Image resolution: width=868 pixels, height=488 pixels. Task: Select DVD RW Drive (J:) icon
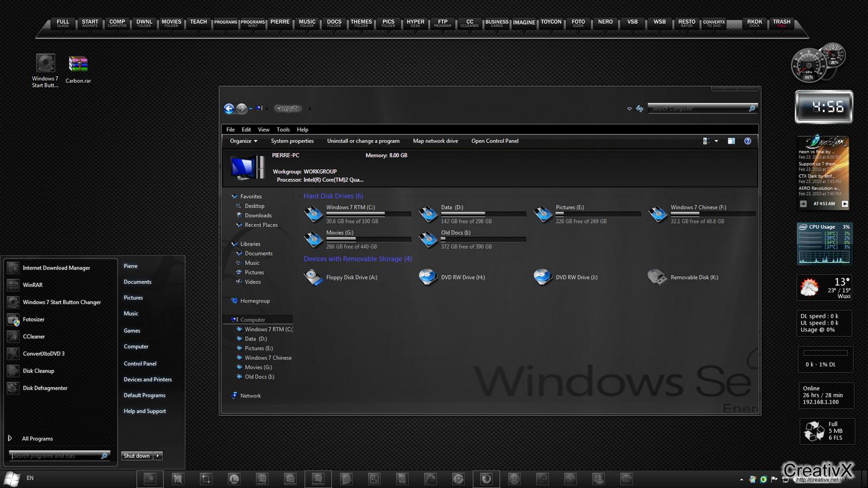click(x=543, y=277)
